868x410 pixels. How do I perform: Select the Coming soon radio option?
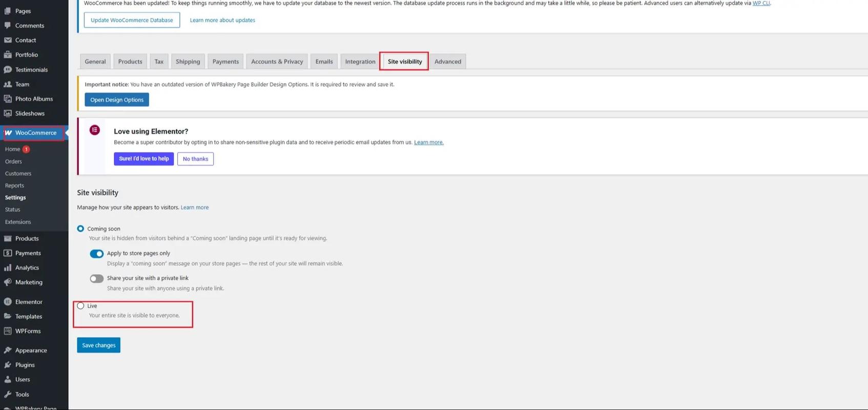click(x=80, y=229)
